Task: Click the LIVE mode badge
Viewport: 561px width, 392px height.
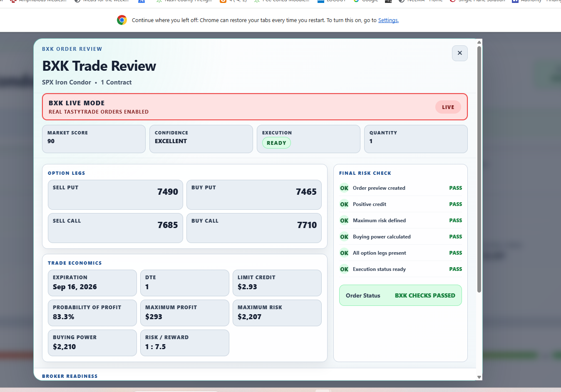Action: pos(448,107)
